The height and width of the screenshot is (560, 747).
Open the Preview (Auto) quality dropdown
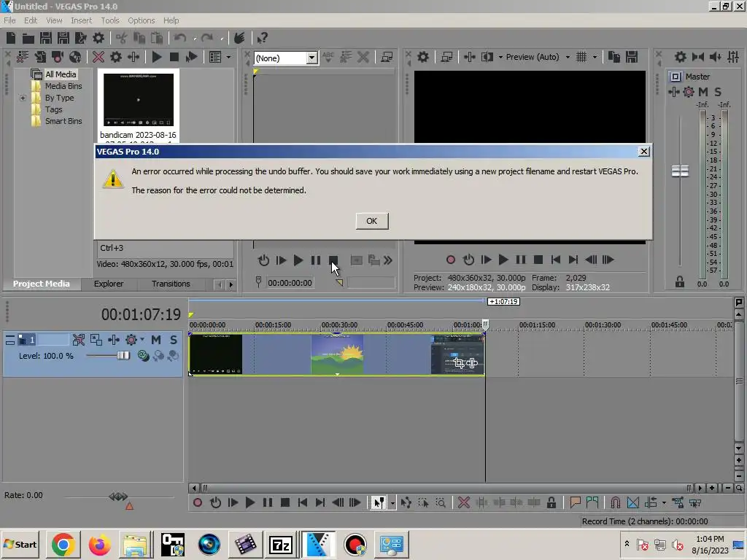[568, 57]
